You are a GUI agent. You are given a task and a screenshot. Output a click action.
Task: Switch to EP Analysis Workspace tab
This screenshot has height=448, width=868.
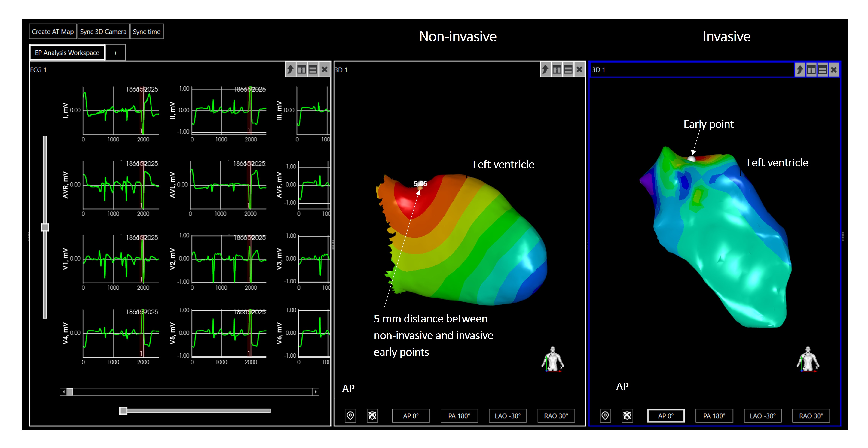pyautogui.click(x=67, y=53)
